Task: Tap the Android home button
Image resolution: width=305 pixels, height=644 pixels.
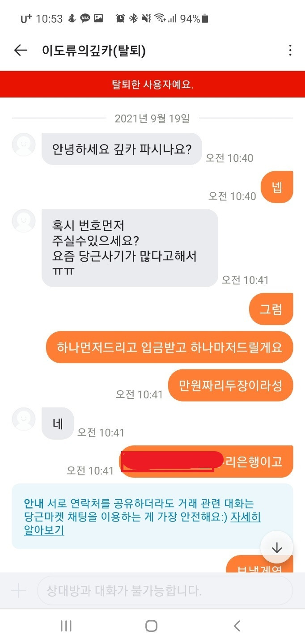Action: (x=152, y=626)
